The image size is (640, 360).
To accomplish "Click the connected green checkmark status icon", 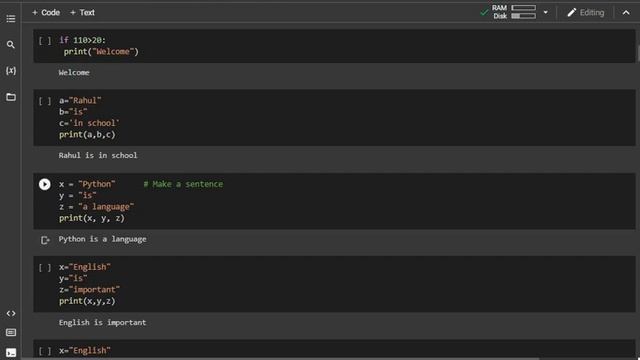I will (x=484, y=12).
